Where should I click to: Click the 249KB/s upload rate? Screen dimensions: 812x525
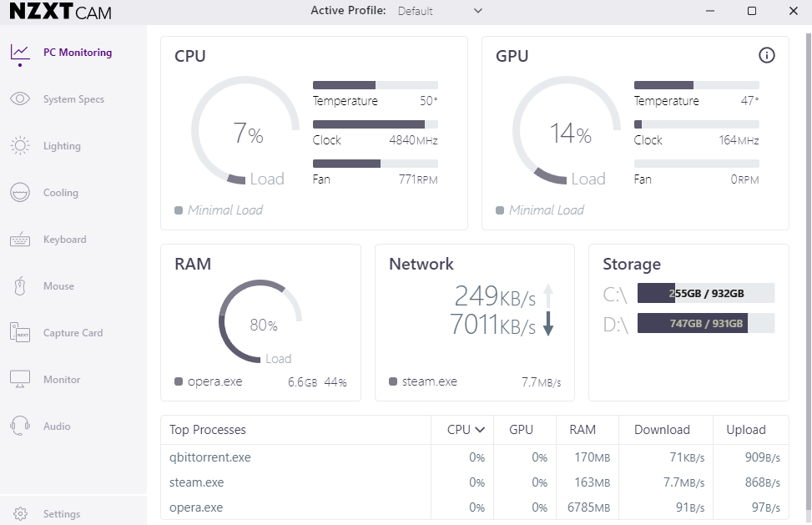pyautogui.click(x=495, y=296)
